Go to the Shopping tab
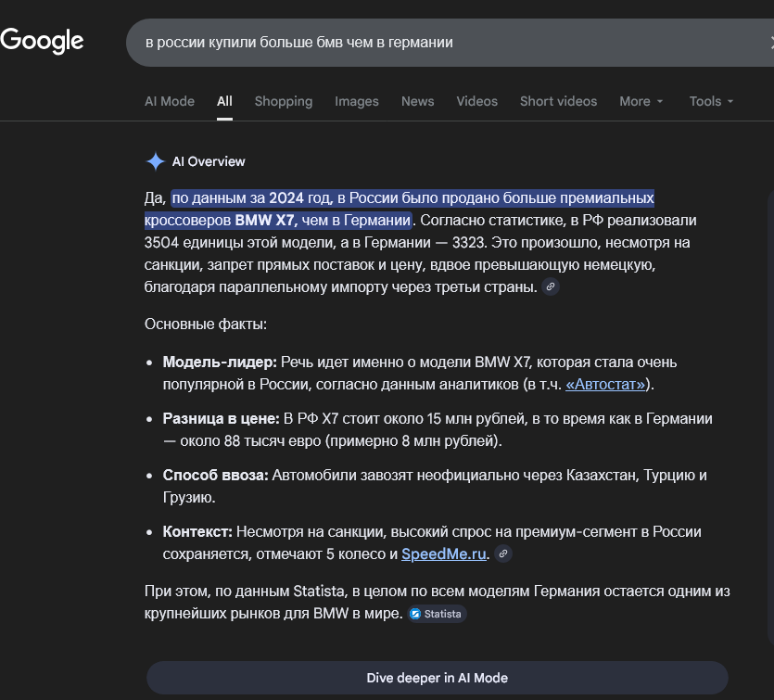 pyautogui.click(x=284, y=101)
